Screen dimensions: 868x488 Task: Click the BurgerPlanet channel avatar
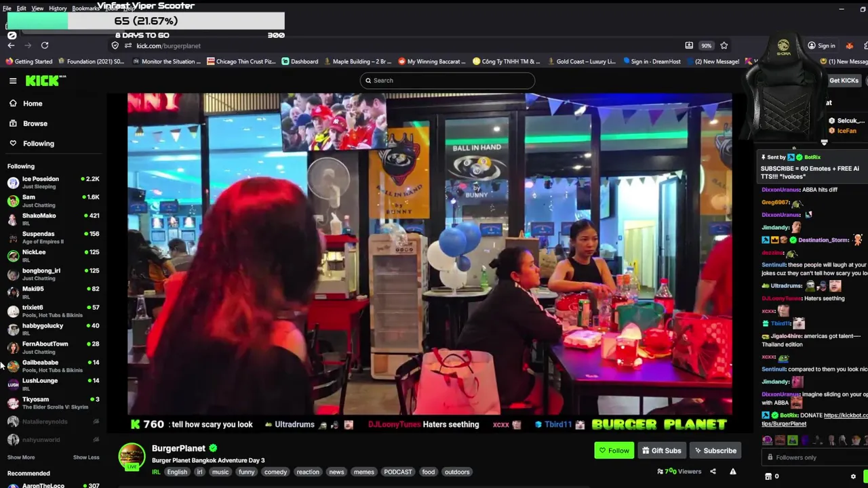[132, 456]
